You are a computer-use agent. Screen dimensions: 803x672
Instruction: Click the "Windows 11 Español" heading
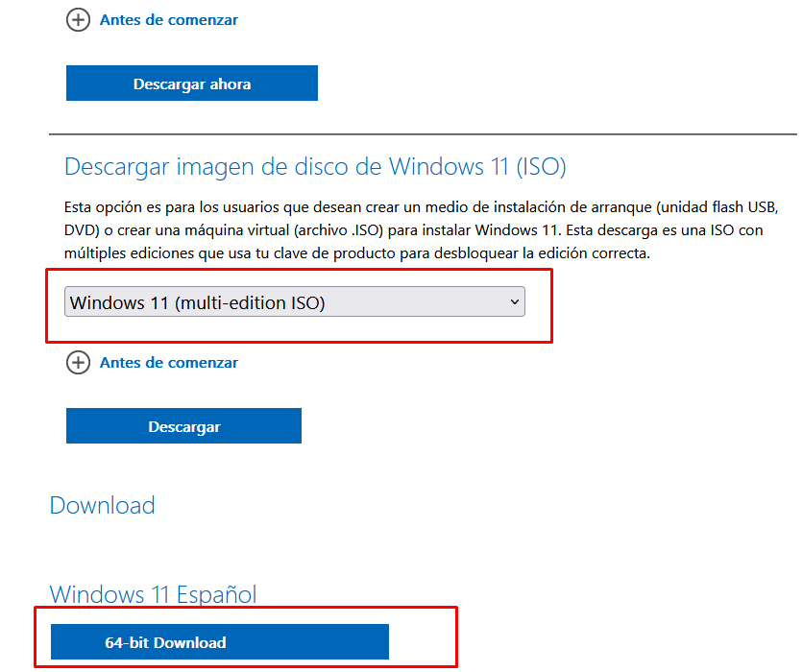click(152, 594)
